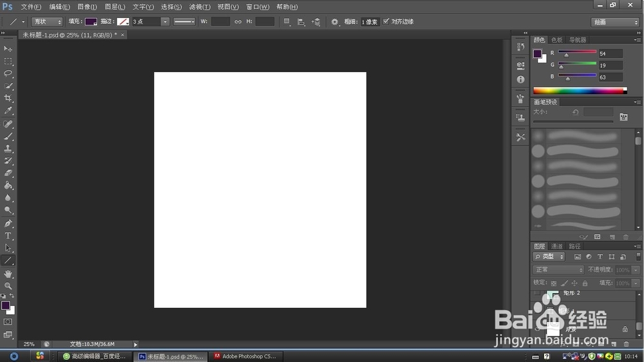The image size is (644, 362).
Task: Open the path operations option
Action: click(287, 22)
